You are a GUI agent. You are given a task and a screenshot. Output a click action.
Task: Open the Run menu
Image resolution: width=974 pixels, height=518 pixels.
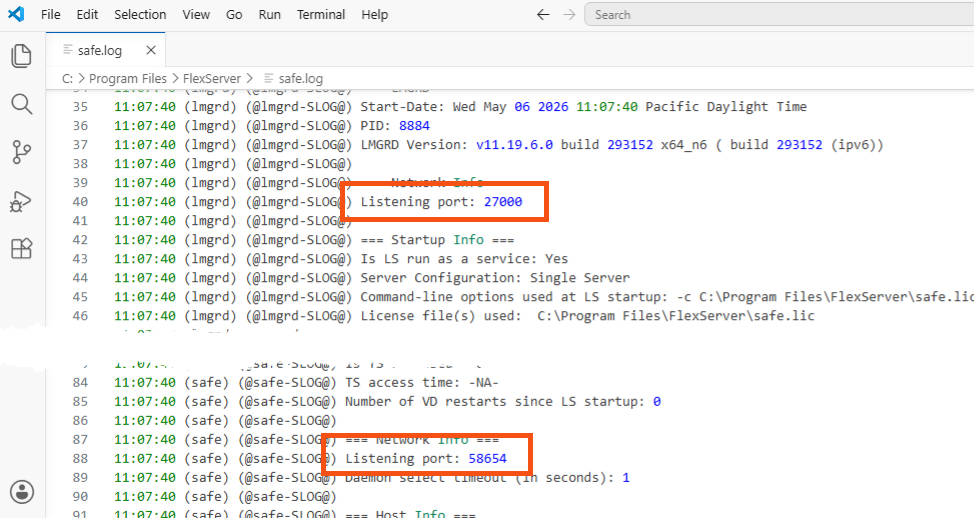pyautogui.click(x=270, y=14)
